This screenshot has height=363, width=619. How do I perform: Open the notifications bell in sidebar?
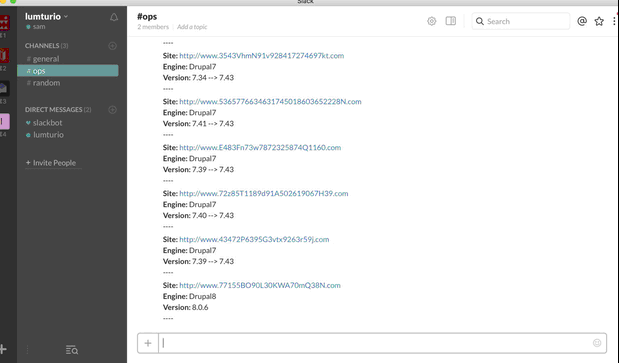point(114,17)
